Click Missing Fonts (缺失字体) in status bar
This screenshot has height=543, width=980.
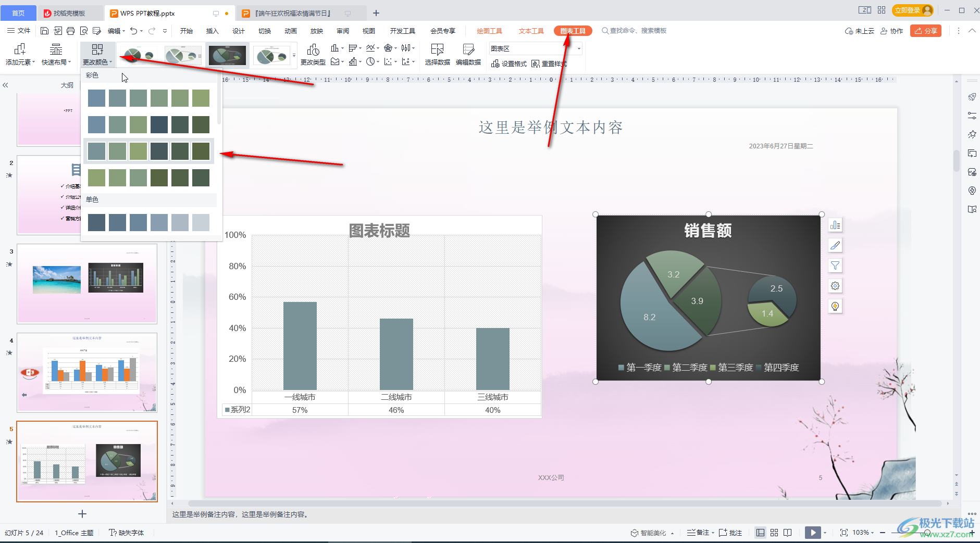127,533
